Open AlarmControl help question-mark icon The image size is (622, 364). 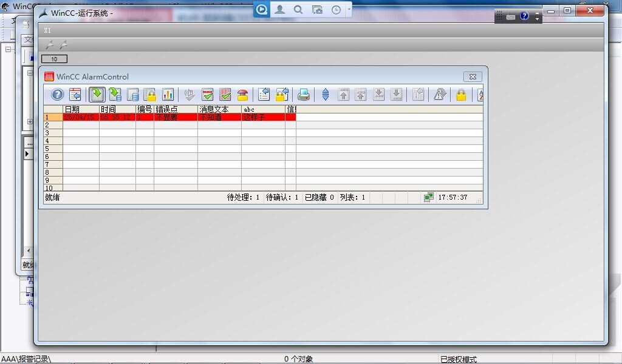tap(57, 95)
